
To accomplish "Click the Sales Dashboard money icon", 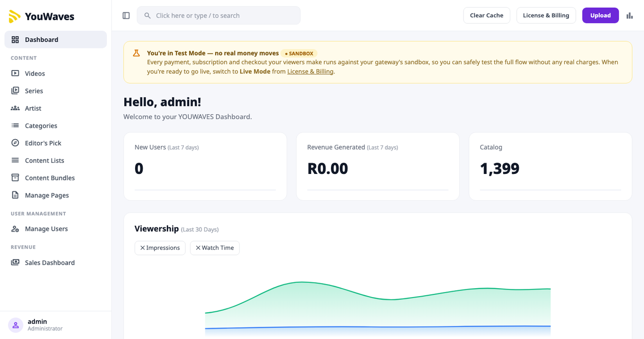I will 16,262.
